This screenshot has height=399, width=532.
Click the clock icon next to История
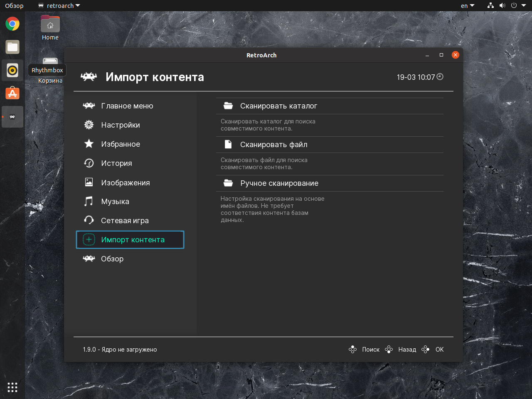(89, 163)
